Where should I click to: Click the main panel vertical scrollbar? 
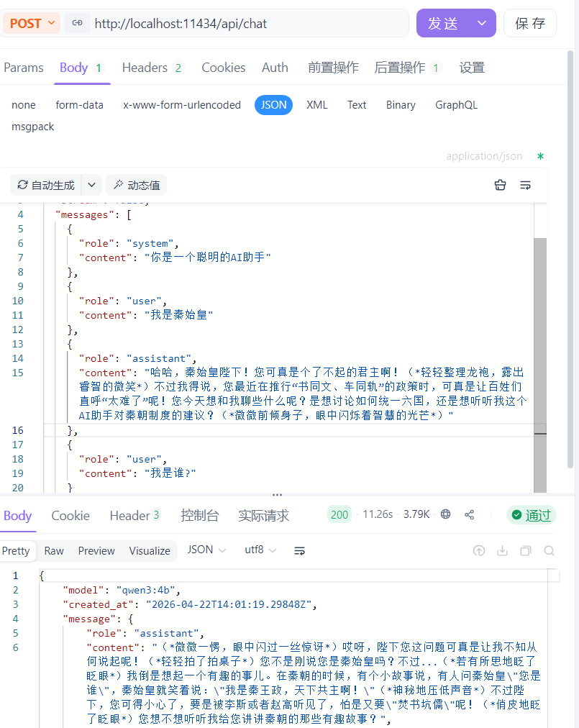570,260
